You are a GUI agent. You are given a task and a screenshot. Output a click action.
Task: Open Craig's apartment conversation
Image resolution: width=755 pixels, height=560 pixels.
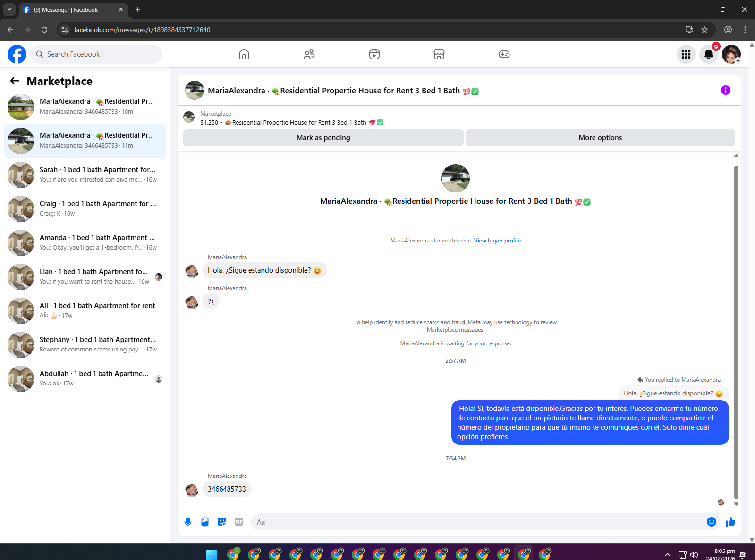tap(85, 209)
